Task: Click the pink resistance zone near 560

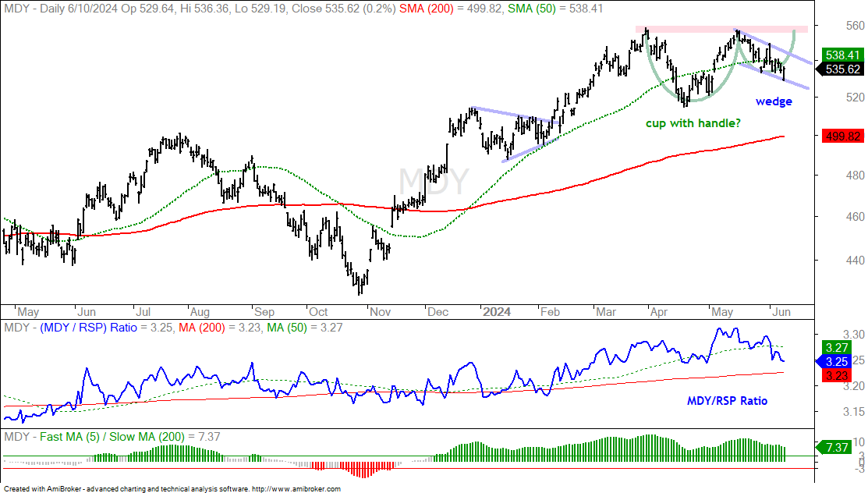Action: (721, 29)
